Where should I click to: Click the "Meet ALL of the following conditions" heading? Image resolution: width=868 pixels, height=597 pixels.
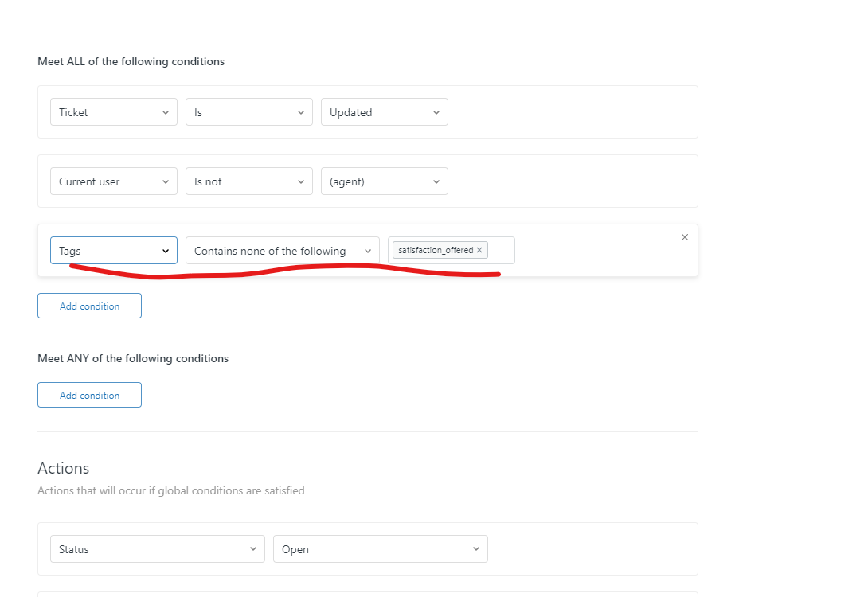(131, 61)
